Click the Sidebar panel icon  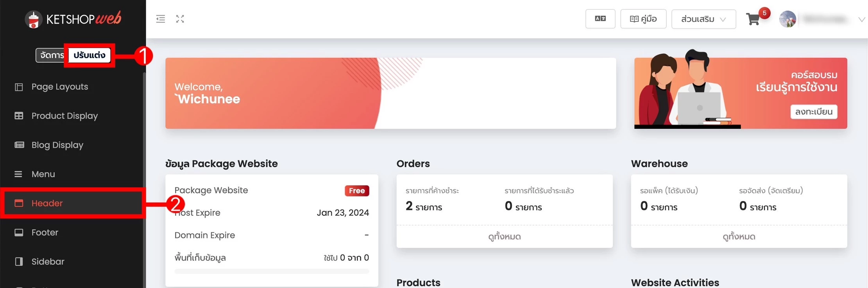[19, 261]
